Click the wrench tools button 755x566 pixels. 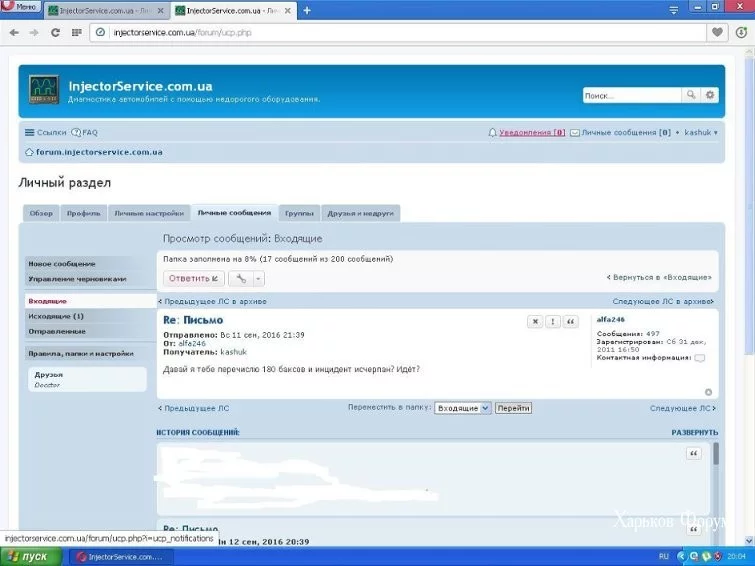click(241, 278)
